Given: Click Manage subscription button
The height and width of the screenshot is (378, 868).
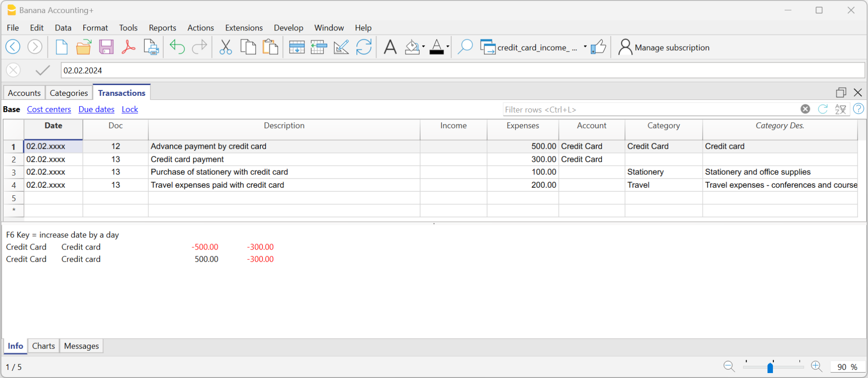Looking at the screenshot, I should tap(664, 47).
